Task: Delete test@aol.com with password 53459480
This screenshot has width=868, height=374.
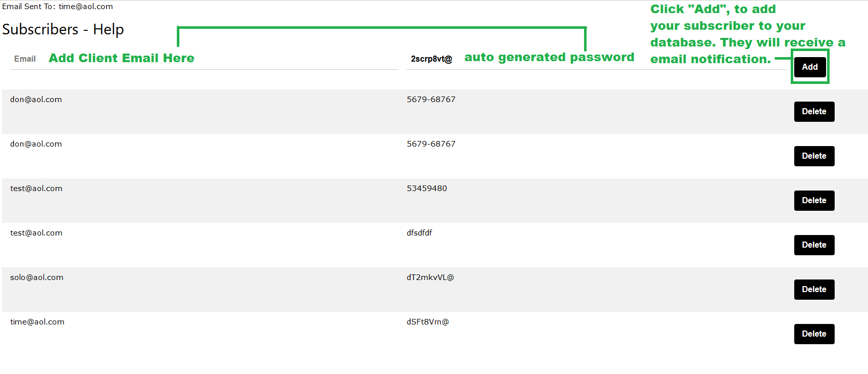Action: 814,201
